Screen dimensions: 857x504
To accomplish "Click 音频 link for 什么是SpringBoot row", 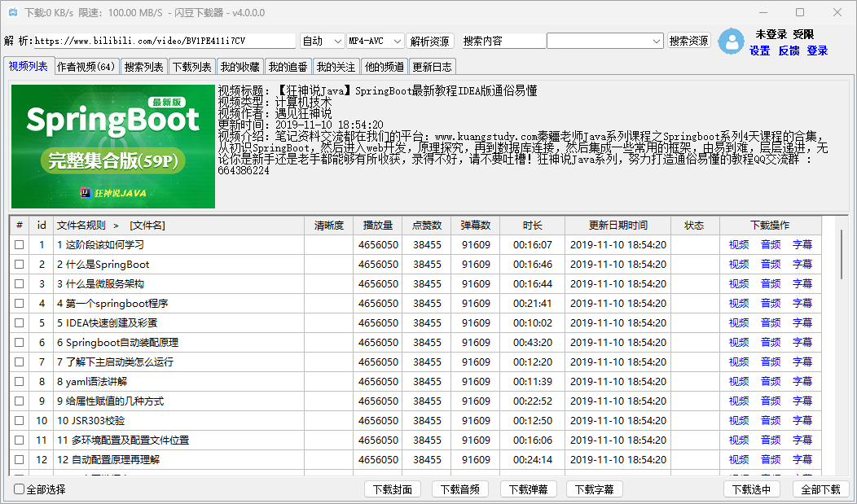I will (771, 265).
